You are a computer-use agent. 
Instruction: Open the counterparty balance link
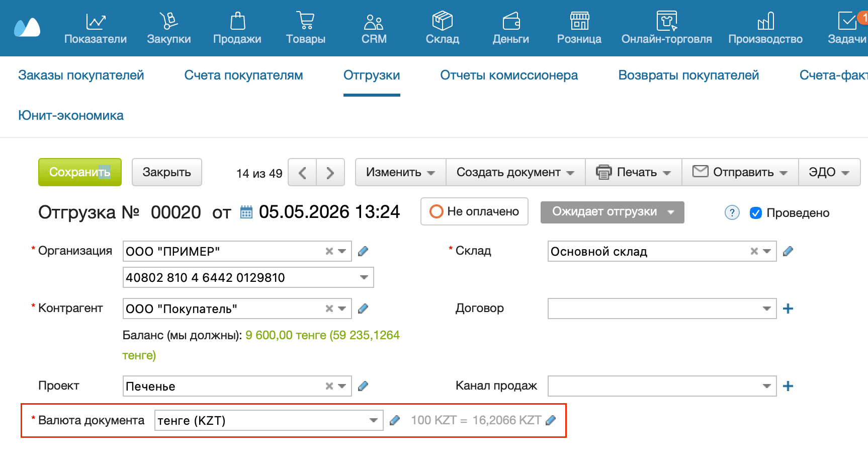click(261, 345)
